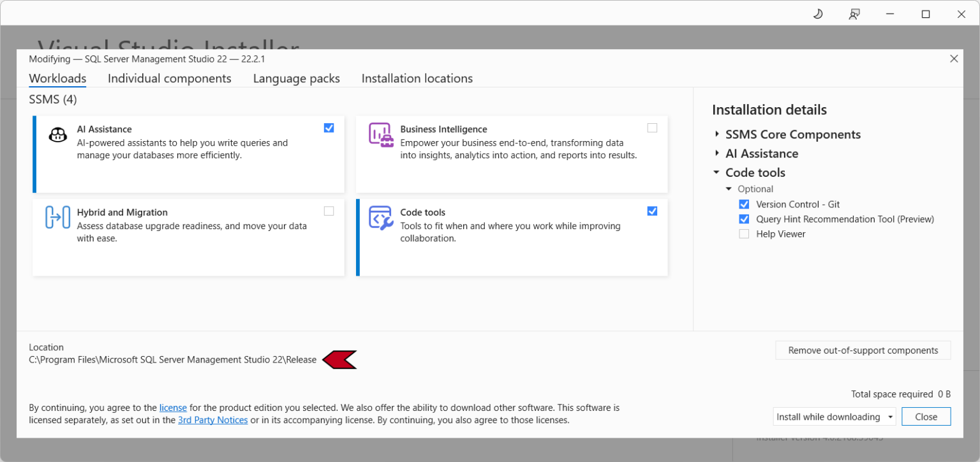Open the Language packs tab
The width and height of the screenshot is (980, 462).
(296, 78)
